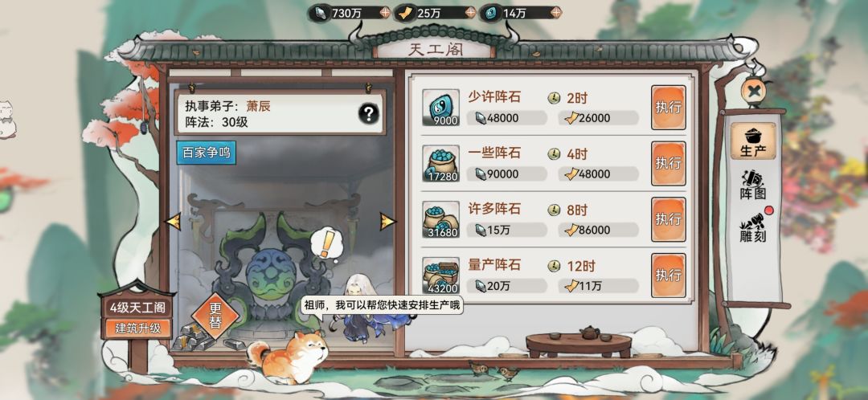Click 建筑升级 to upgrade building
The width and height of the screenshot is (868, 400).
point(137,328)
